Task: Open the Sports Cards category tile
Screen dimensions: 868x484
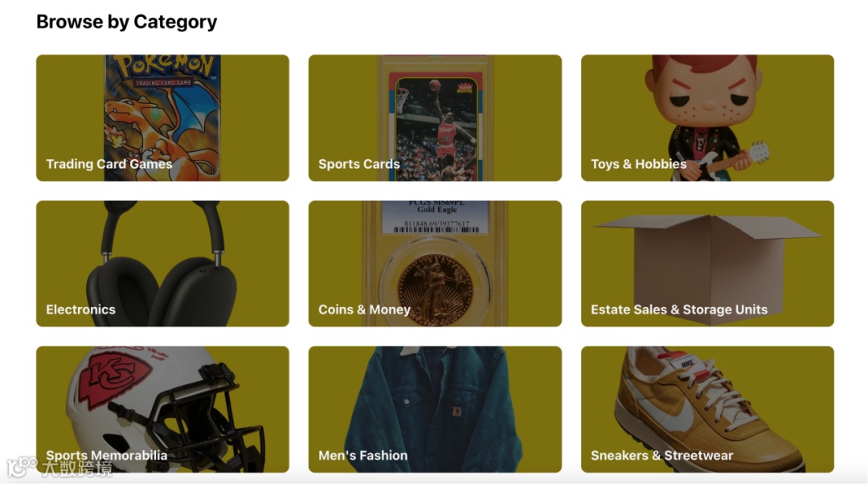Action: (435, 117)
